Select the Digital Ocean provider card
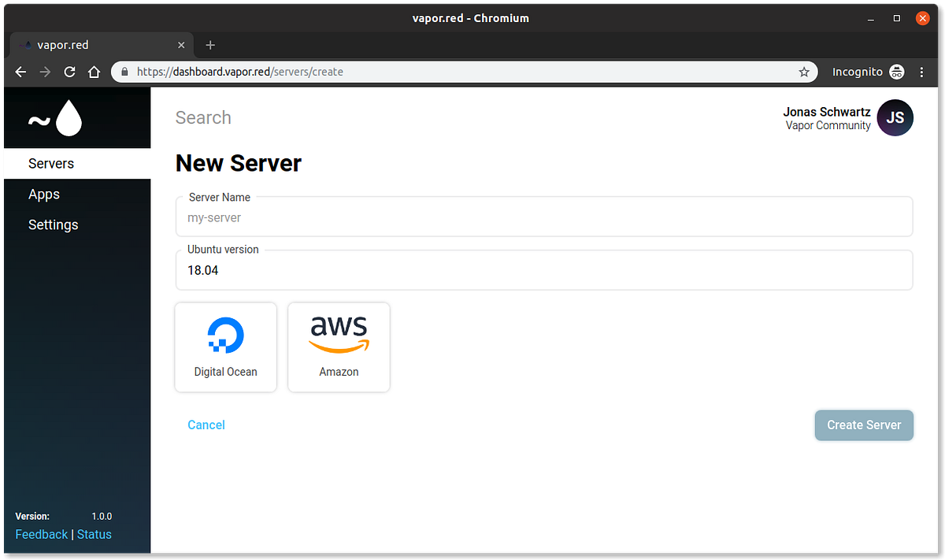 [226, 347]
